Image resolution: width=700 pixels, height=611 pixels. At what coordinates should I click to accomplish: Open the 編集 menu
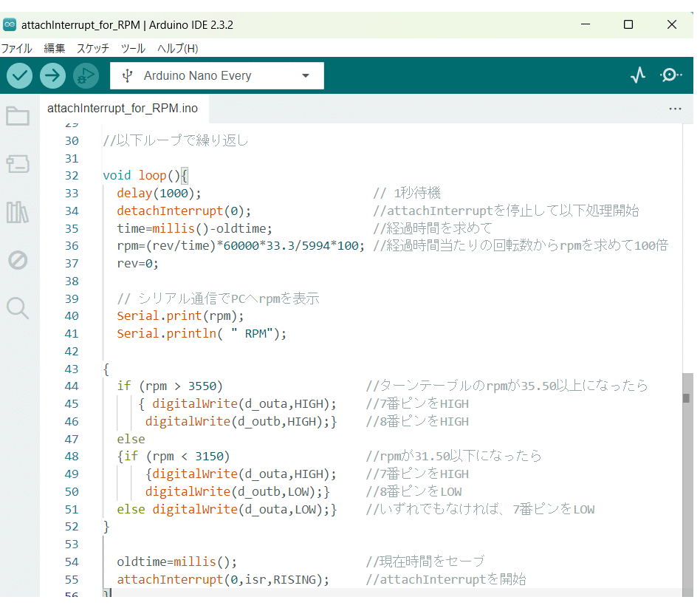[x=55, y=48]
